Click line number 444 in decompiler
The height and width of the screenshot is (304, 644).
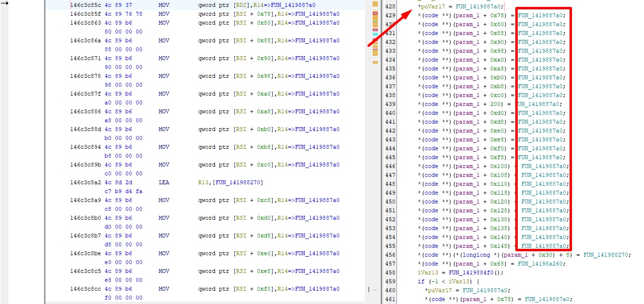point(390,148)
